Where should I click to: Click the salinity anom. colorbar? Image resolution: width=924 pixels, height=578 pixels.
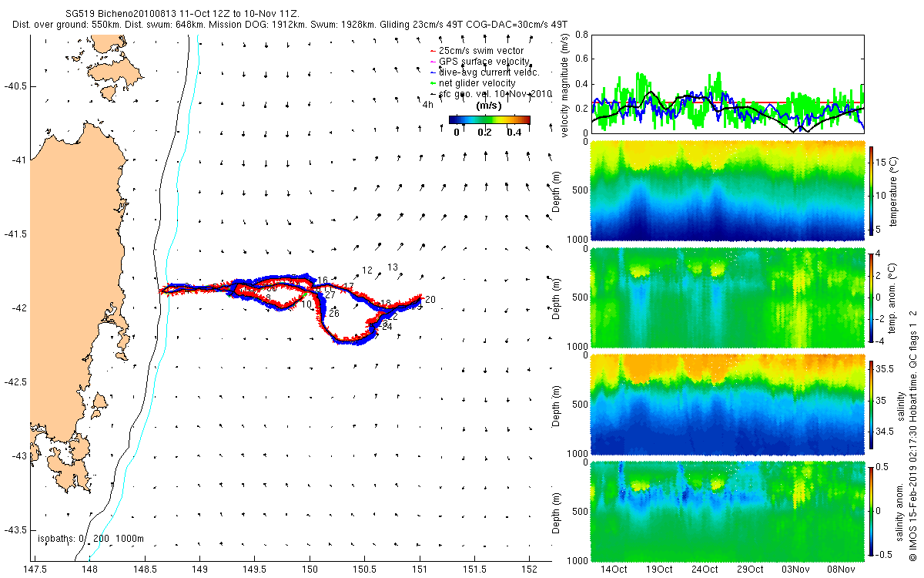871,511
